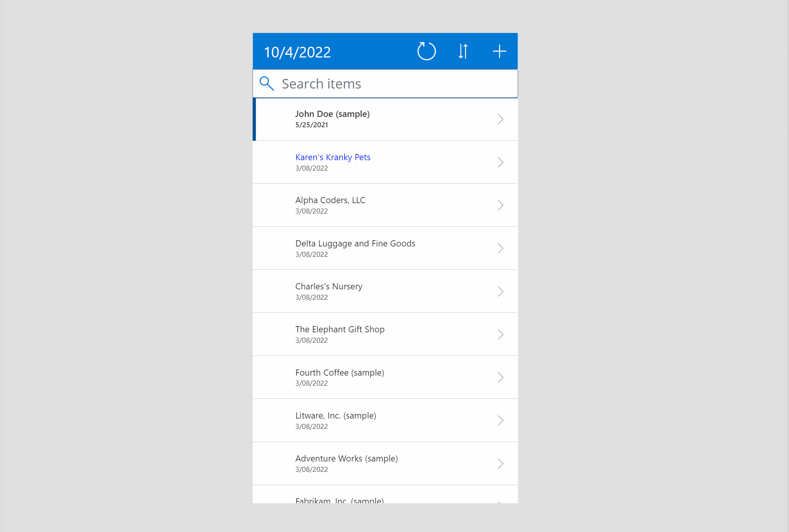Image resolution: width=789 pixels, height=532 pixels.
Task: Click the Search items input field
Action: click(x=385, y=83)
